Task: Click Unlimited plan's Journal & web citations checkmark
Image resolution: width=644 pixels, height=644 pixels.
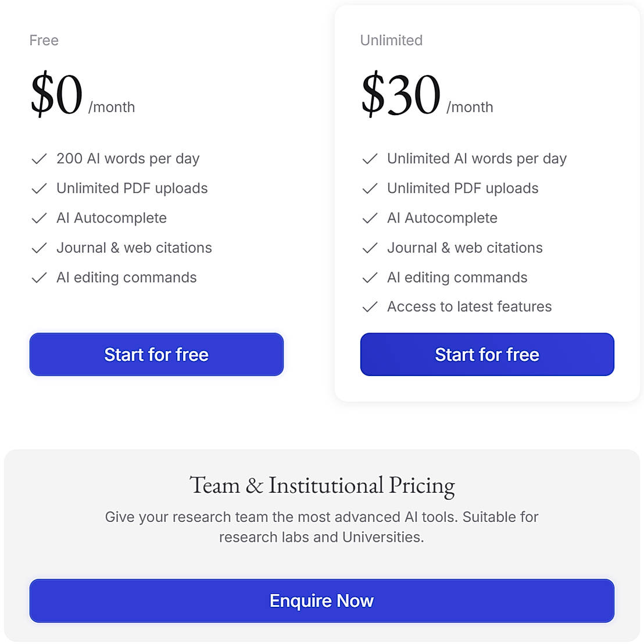Action: click(x=370, y=248)
